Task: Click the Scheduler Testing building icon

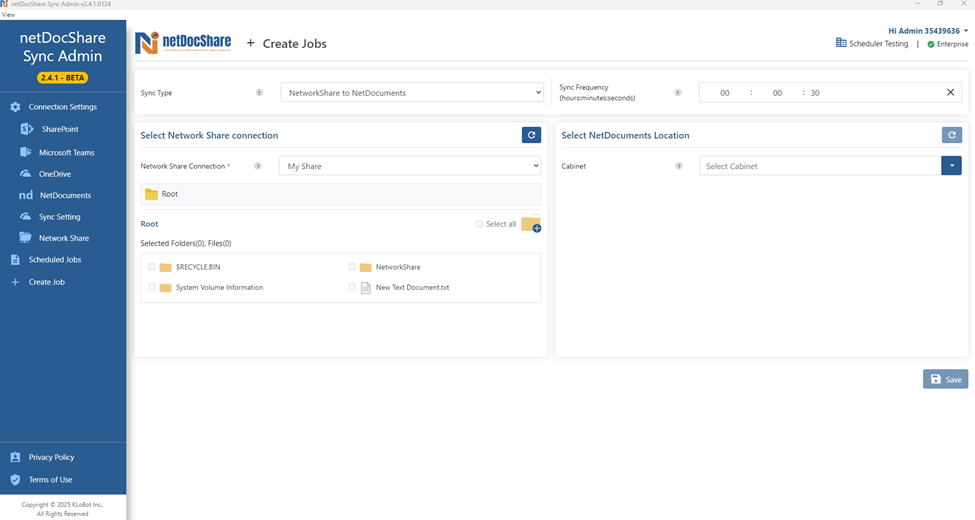Action: tap(841, 43)
